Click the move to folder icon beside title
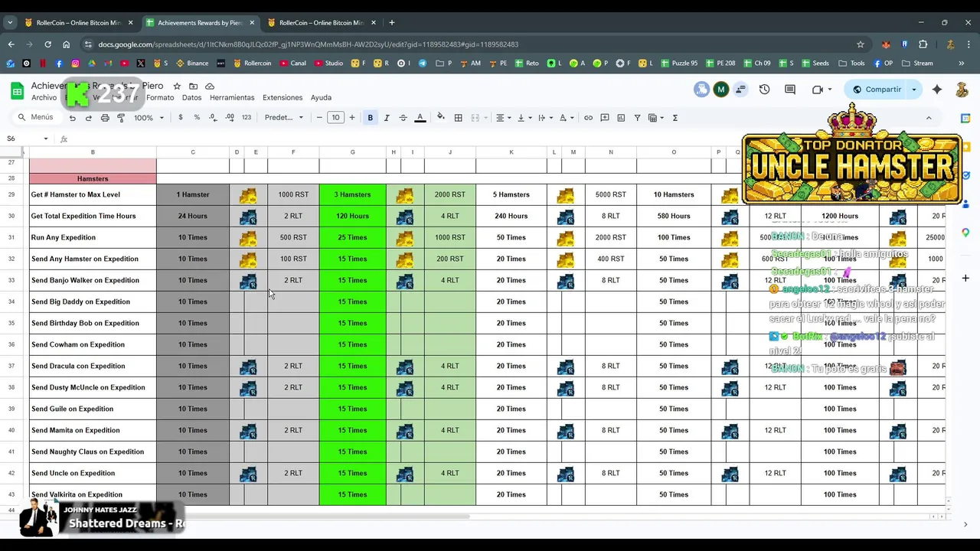The height and width of the screenshot is (551, 980). point(193,86)
